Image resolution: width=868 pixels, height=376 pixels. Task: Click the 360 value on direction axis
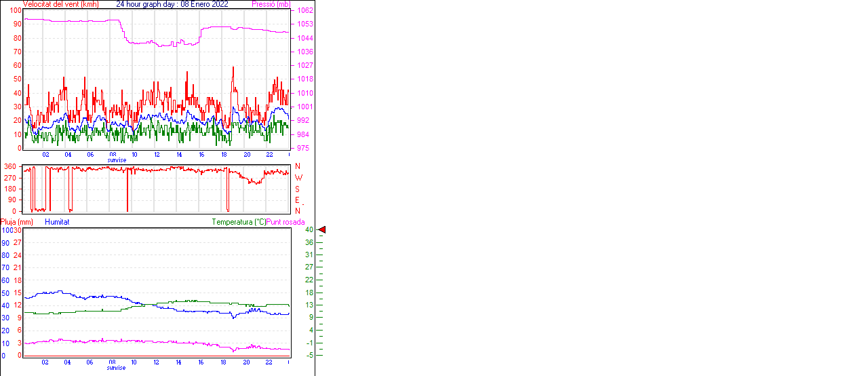(x=10, y=166)
